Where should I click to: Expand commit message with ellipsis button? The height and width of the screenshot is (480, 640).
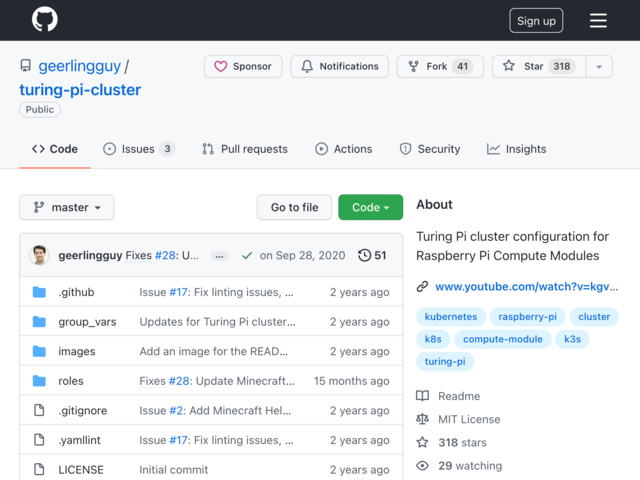click(x=219, y=256)
